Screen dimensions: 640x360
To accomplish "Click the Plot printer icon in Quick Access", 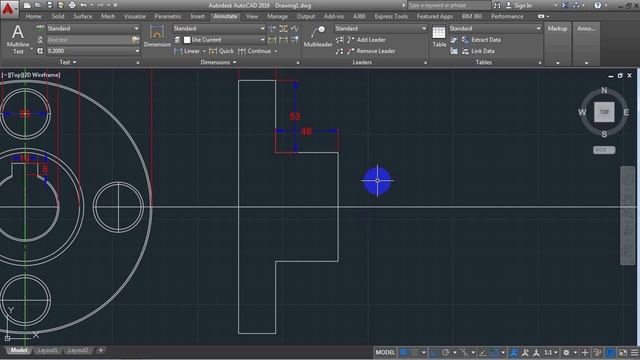I will [72, 5].
